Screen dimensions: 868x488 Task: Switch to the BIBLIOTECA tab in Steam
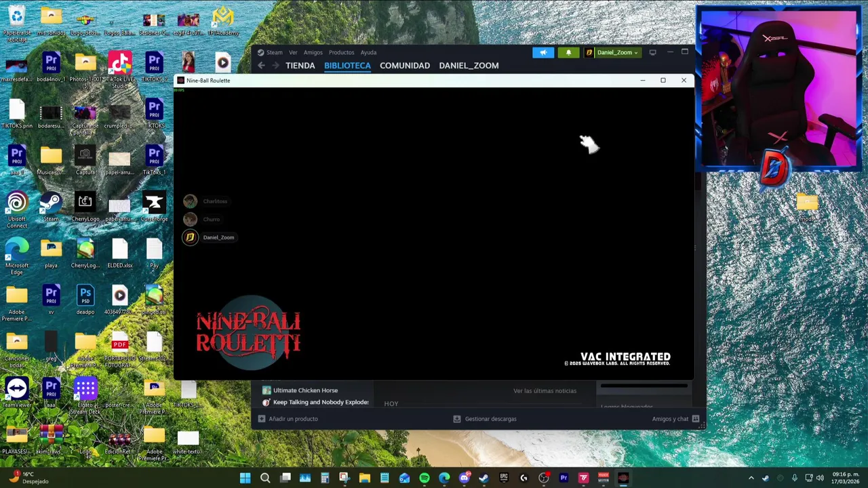347,66
